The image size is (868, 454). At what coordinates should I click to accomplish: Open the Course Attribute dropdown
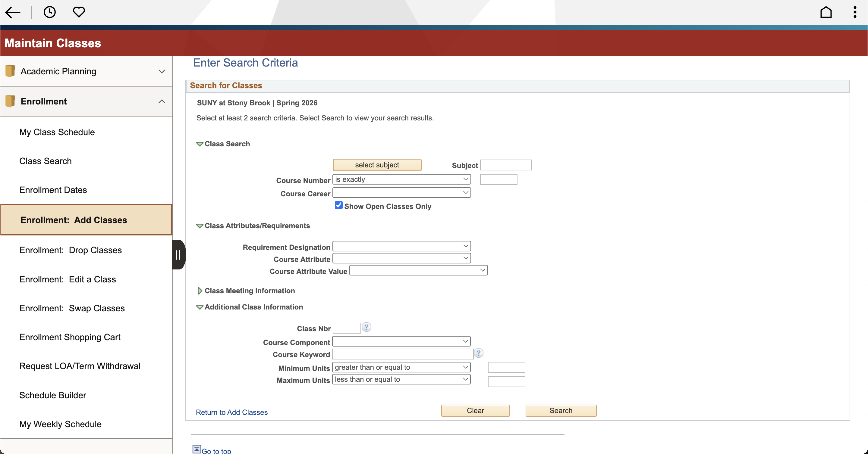click(401, 258)
